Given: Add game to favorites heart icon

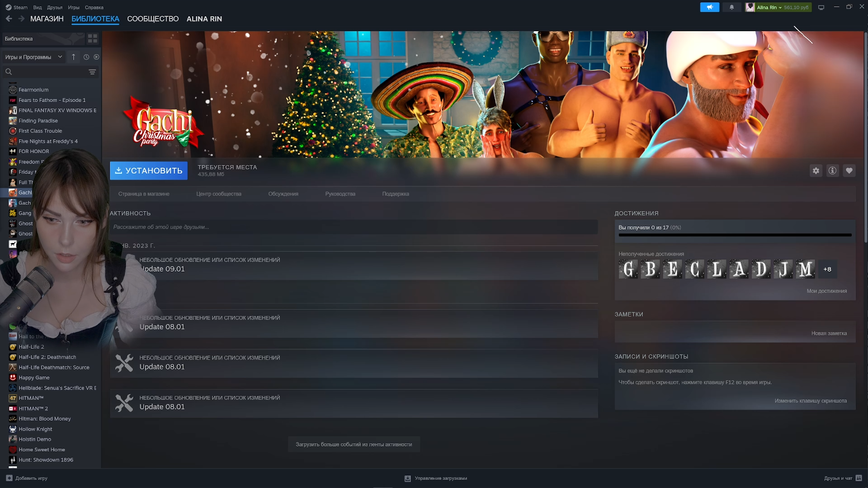Looking at the screenshot, I should coord(849,171).
